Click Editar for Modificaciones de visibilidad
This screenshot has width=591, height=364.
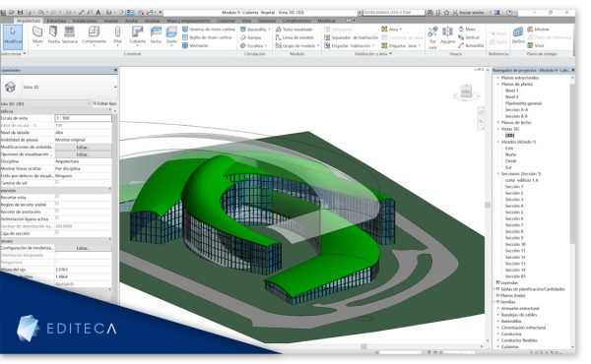(x=83, y=147)
